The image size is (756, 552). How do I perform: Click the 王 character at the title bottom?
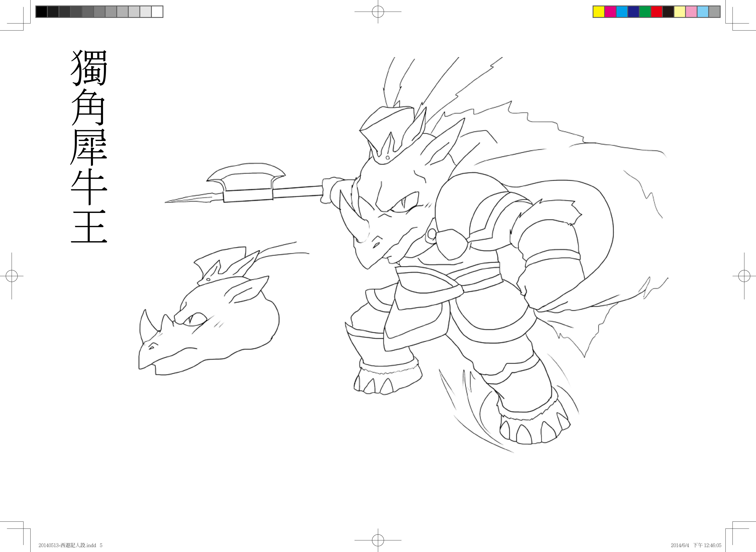tap(89, 226)
